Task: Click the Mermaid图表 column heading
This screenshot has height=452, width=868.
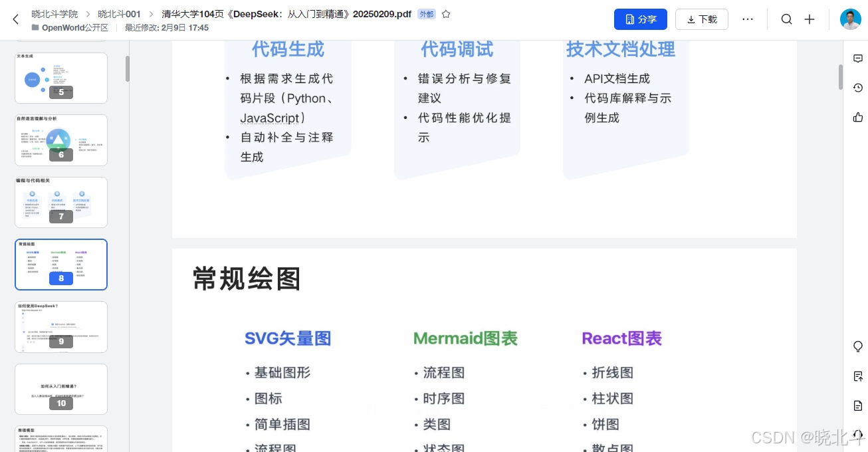Action: tap(465, 338)
